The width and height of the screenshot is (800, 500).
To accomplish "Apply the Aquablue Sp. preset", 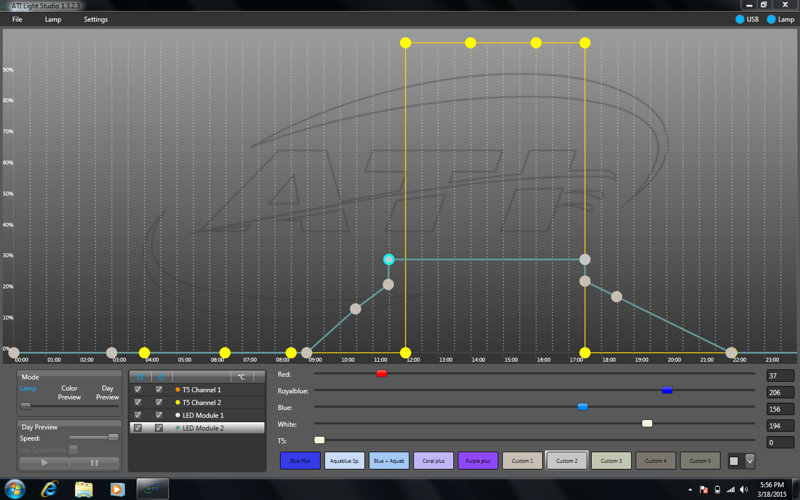I will coord(344,461).
